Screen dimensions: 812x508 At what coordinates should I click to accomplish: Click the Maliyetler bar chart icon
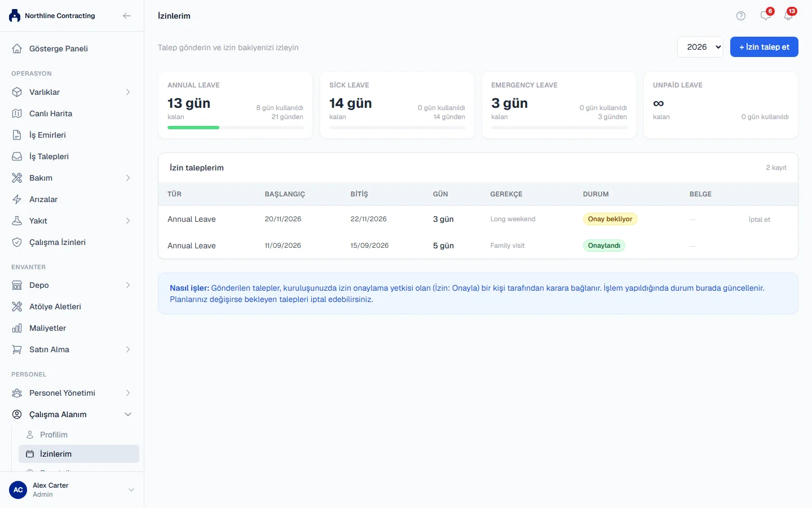(x=17, y=328)
